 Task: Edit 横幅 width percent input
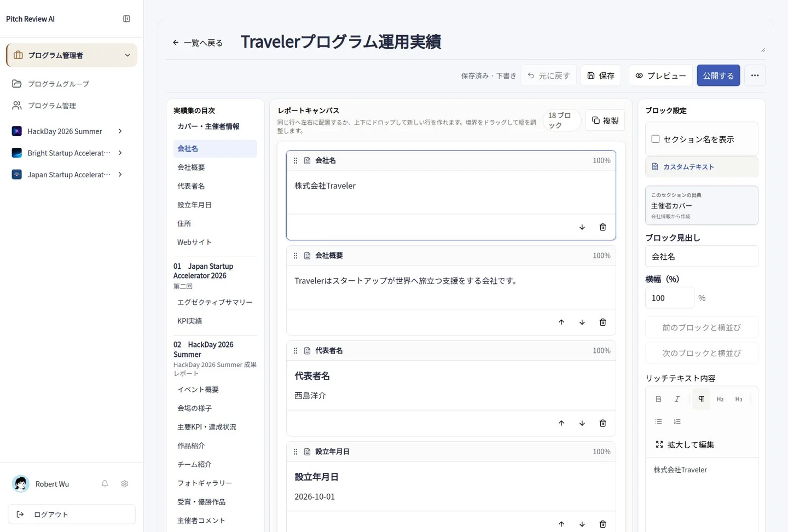coord(670,298)
